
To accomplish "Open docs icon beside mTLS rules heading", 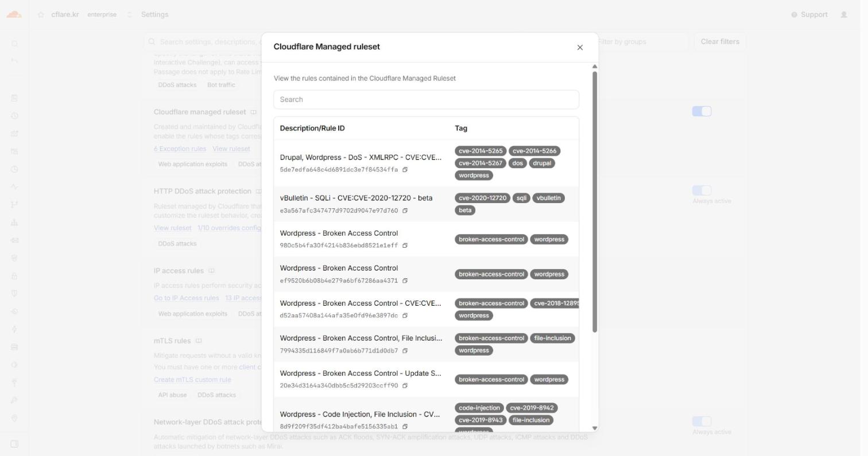I will 199,341.
